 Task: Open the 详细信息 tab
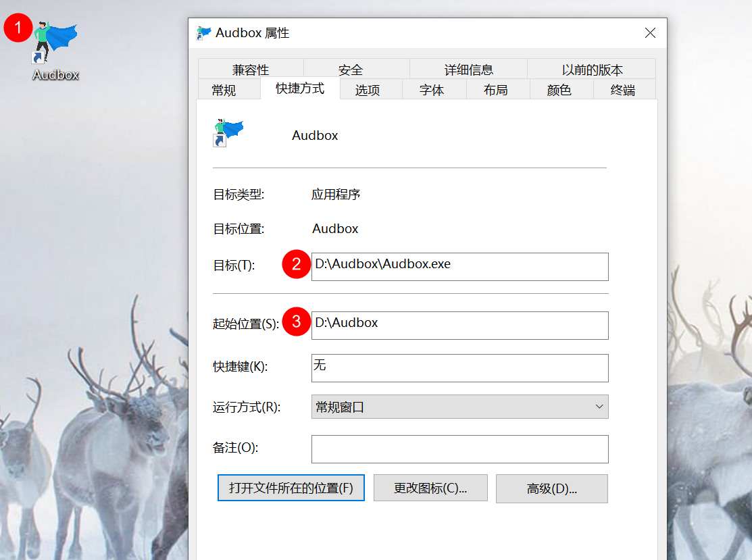pos(468,68)
